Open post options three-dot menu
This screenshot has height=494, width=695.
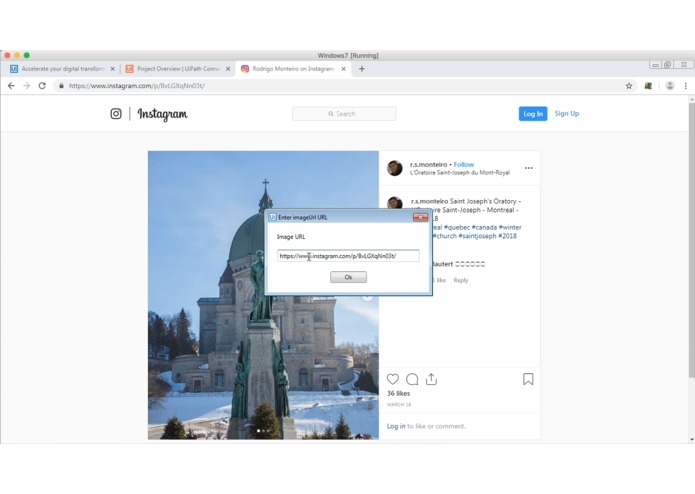[529, 168]
